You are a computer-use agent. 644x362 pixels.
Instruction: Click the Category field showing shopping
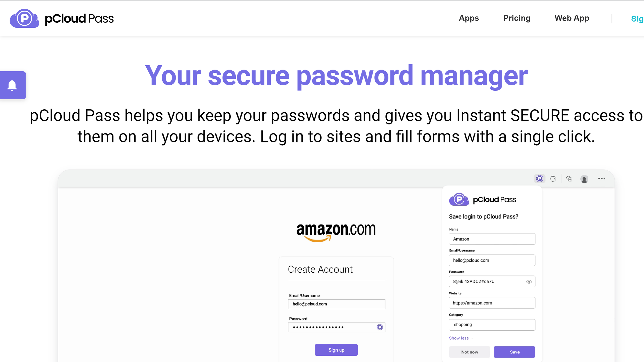pyautogui.click(x=492, y=325)
